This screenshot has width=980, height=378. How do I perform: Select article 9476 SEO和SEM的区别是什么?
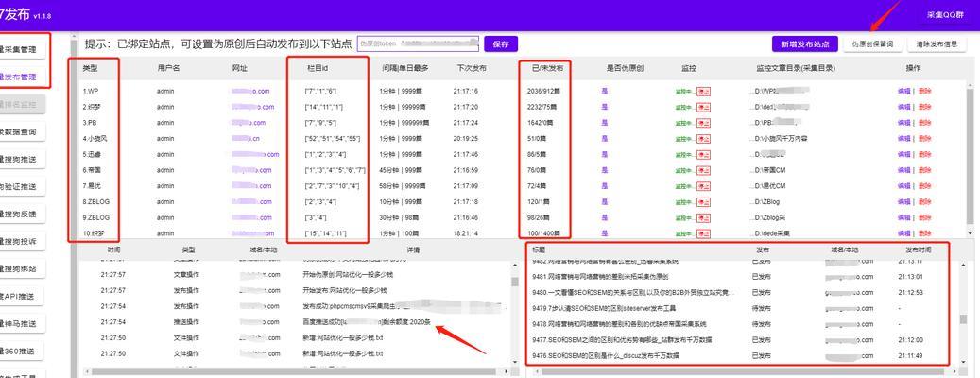(x=606, y=355)
